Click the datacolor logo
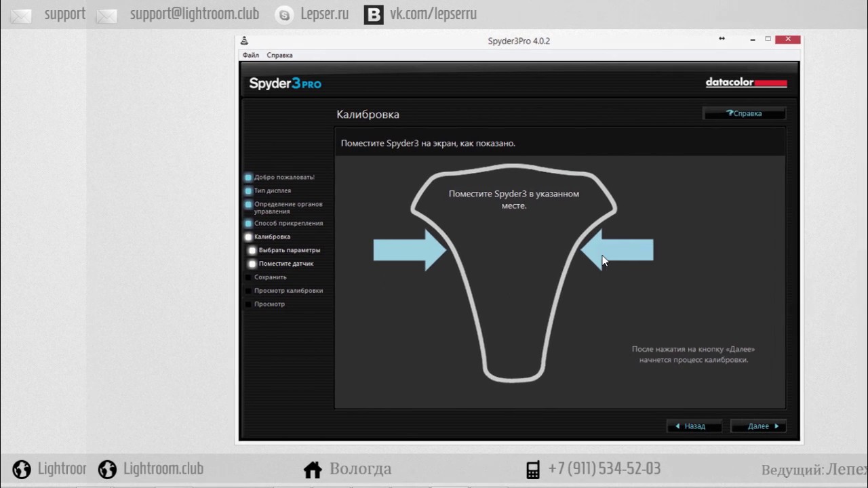868x488 pixels. coord(746,83)
